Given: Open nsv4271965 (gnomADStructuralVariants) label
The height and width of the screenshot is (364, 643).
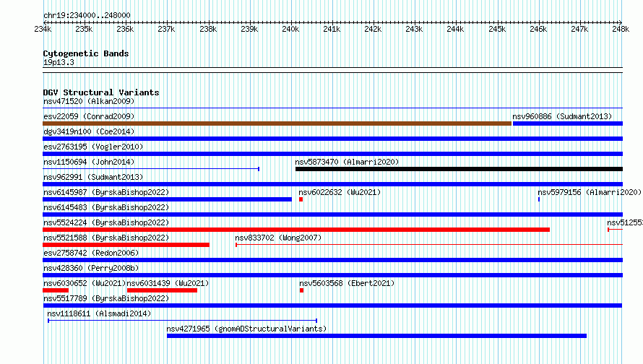Looking at the screenshot, I should tap(246, 329).
